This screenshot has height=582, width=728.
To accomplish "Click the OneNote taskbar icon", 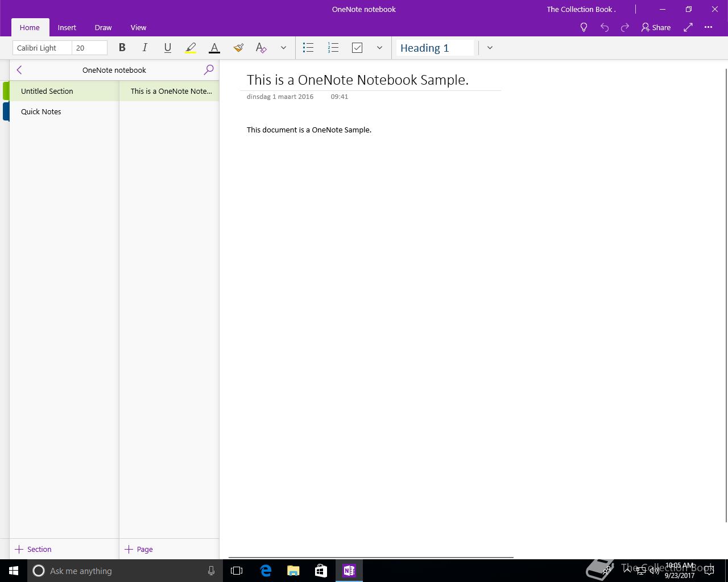I will click(x=349, y=571).
